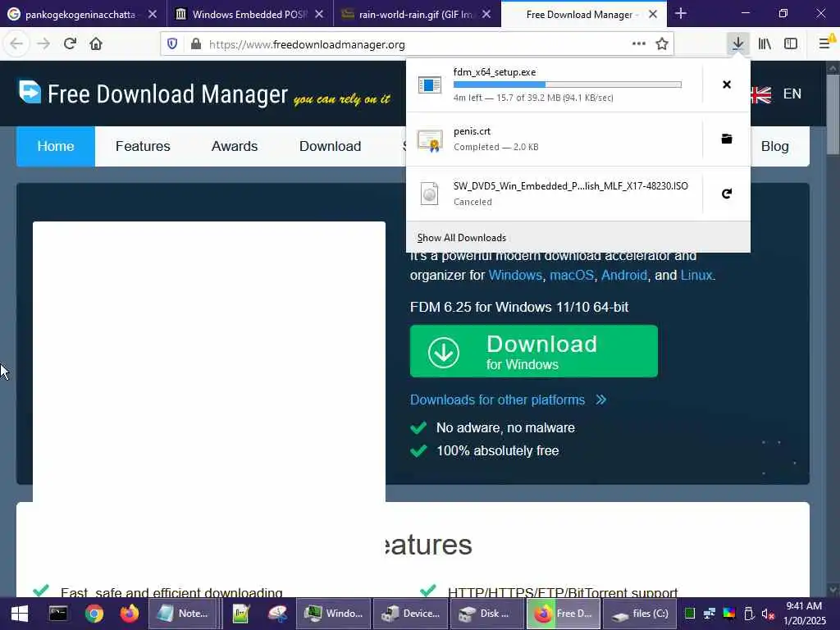Open the Firefox hamburger menu
This screenshot has height=630, width=840.
825,44
